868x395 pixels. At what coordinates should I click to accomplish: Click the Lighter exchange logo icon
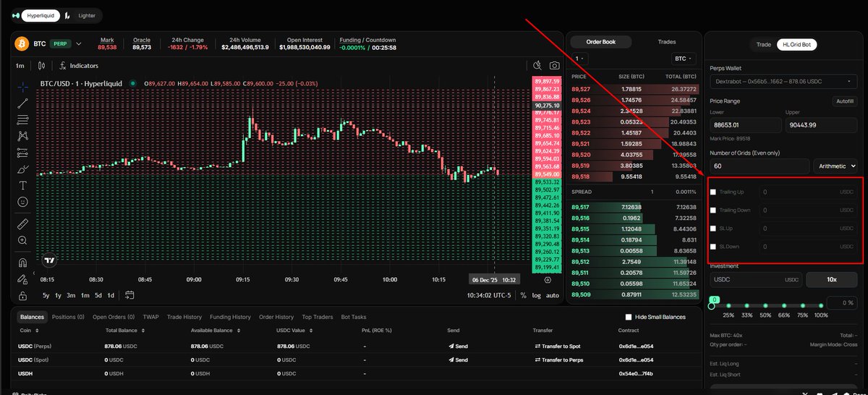pos(67,14)
